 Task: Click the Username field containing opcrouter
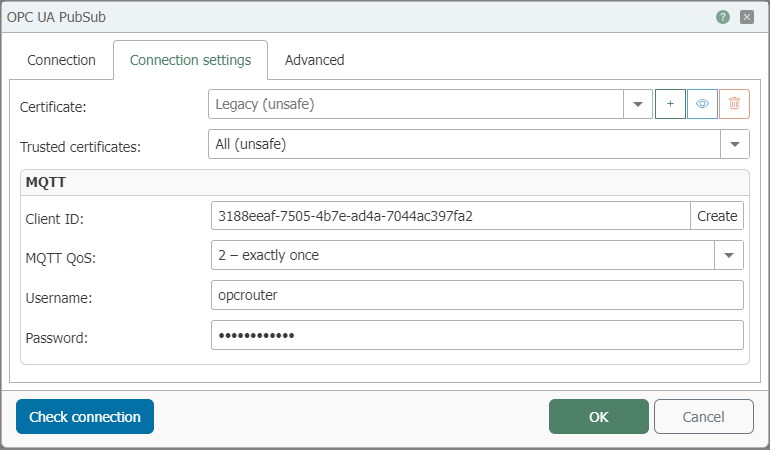pyautogui.click(x=477, y=295)
